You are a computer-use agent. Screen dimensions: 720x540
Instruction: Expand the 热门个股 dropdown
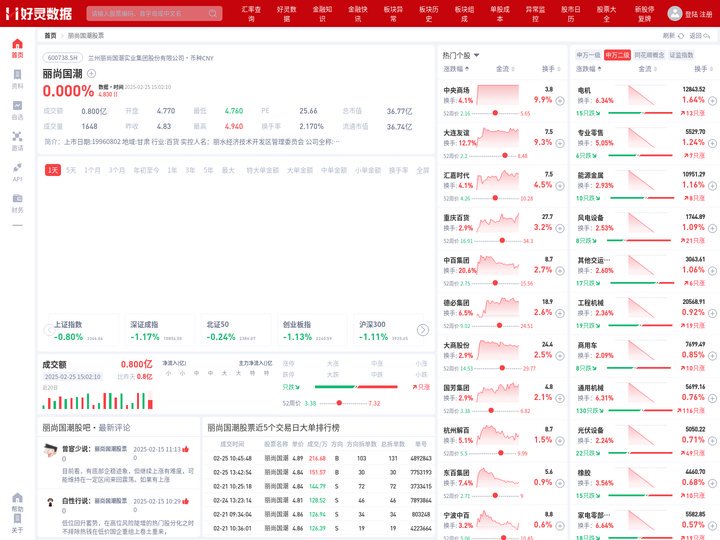pos(476,55)
